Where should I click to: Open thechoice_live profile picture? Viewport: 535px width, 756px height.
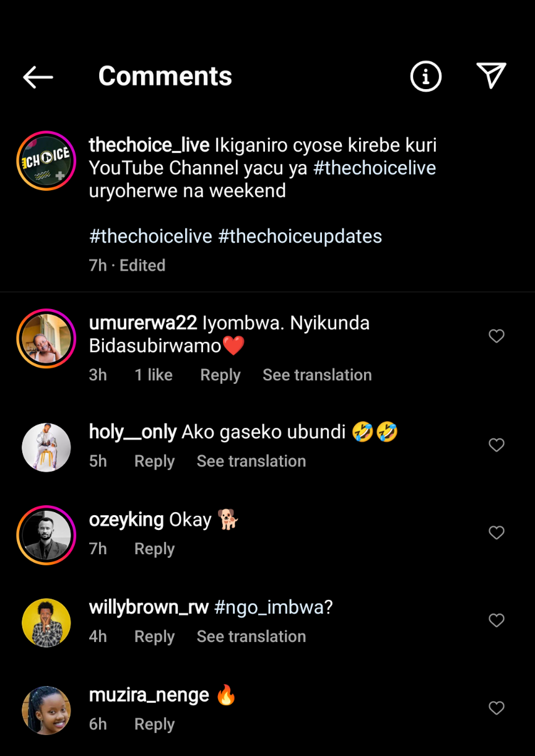(x=46, y=161)
